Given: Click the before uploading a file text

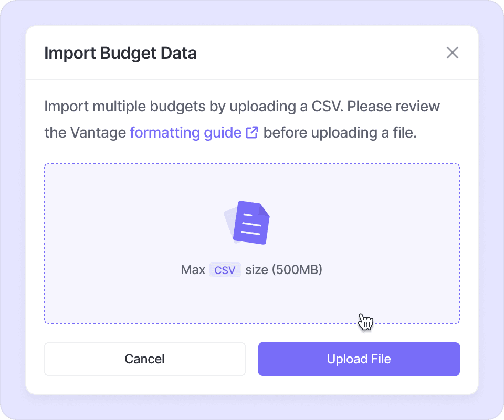Looking at the screenshot, I should 340,132.
